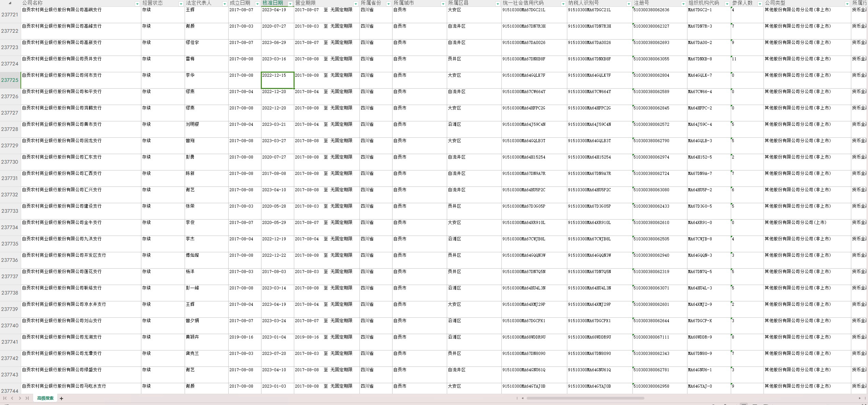Select approval date cell 2023-07-20
Image resolution: width=868 pixels, height=405 pixels.
click(278, 358)
